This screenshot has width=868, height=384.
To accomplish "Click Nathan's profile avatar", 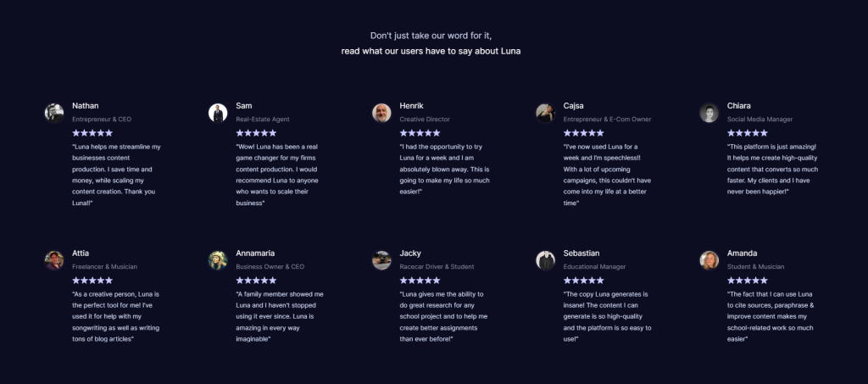I will [54, 113].
